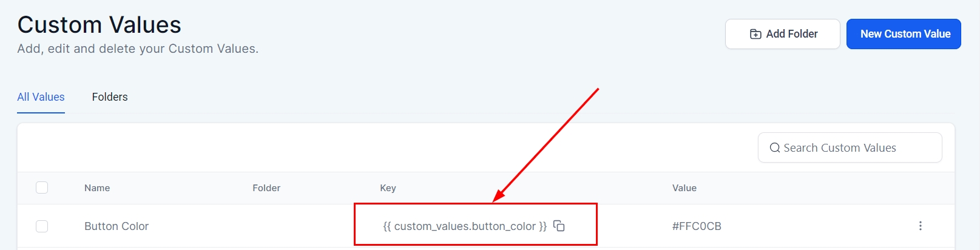Select the Button Color name cell
This screenshot has height=250, width=980.
(117, 226)
